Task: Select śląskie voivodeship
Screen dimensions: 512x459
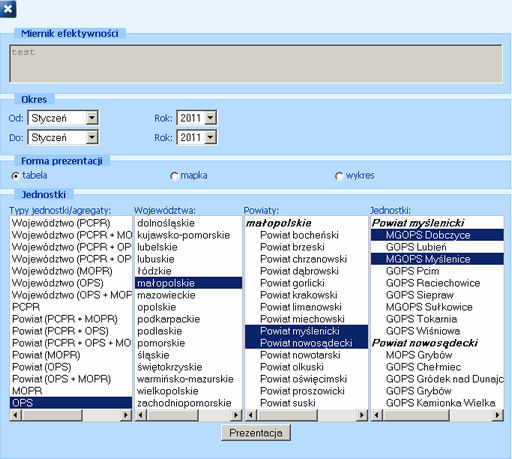Action: [x=188, y=355]
